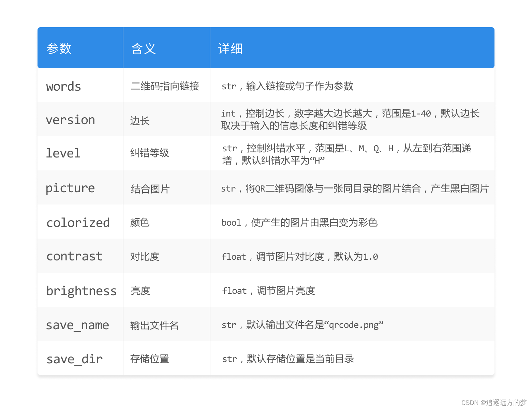Click the 边长 meaning cell
This screenshot has width=532, height=409.
click(x=166, y=119)
